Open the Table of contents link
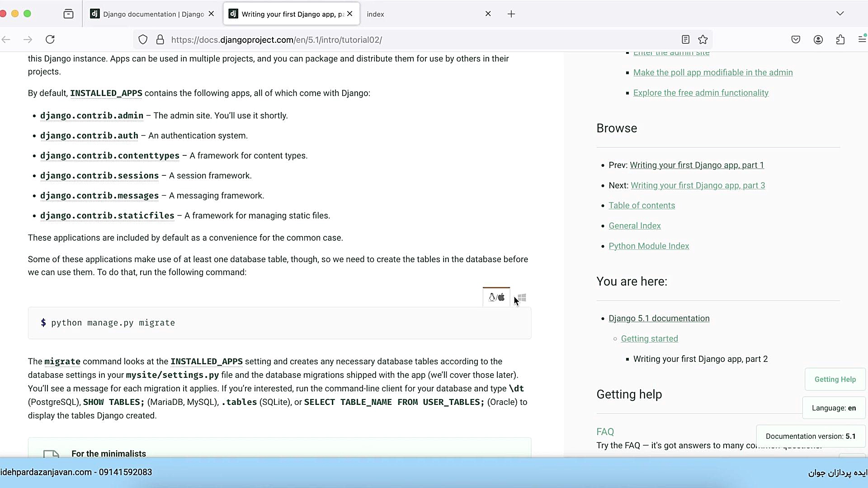The image size is (868, 488). (642, 205)
